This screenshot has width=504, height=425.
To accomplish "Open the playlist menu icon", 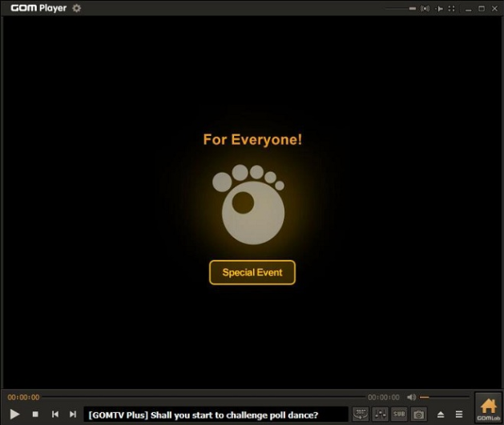I will coord(459,414).
